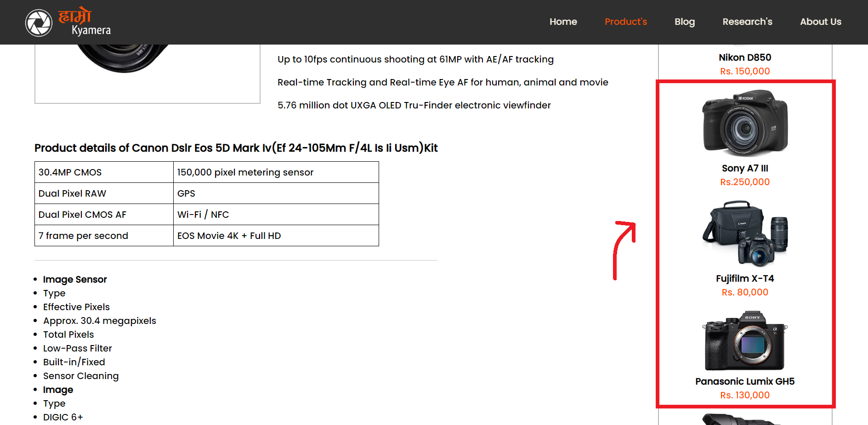Open the Sony A7 III camera thumbnail
This screenshot has height=425, width=868.
pos(745,123)
